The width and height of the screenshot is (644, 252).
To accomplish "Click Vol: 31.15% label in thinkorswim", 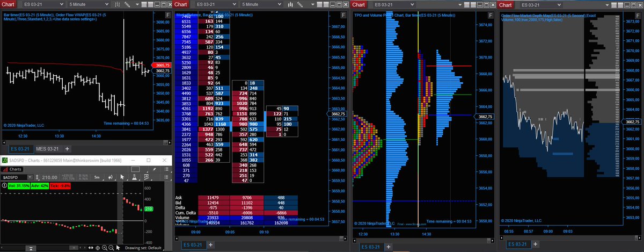I will 19,186.
